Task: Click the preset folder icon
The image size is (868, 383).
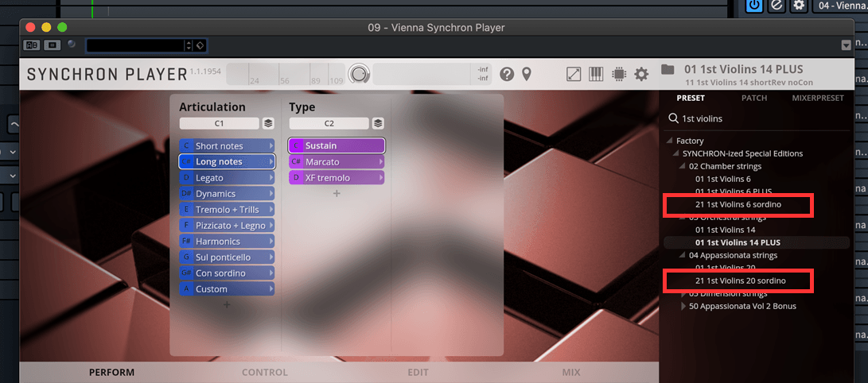Action: (x=668, y=70)
